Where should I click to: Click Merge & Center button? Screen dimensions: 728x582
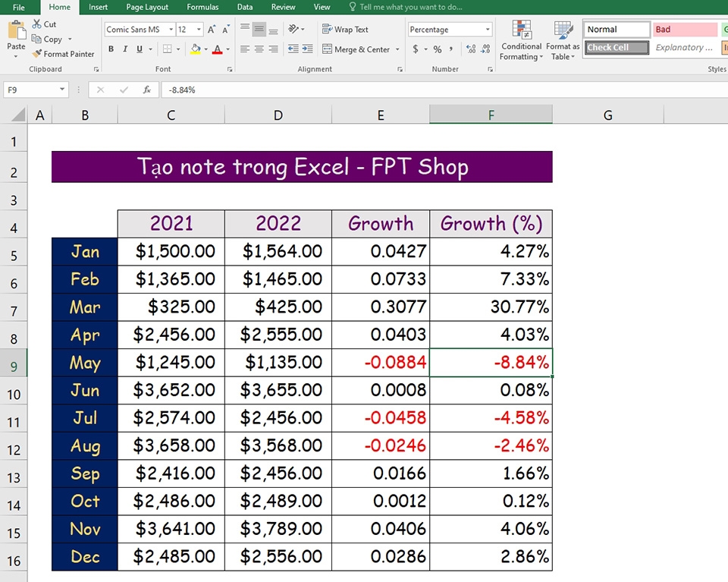point(356,49)
